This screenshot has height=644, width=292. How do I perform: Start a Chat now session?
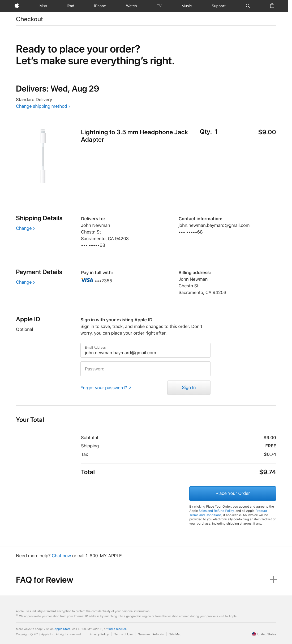[61, 556]
